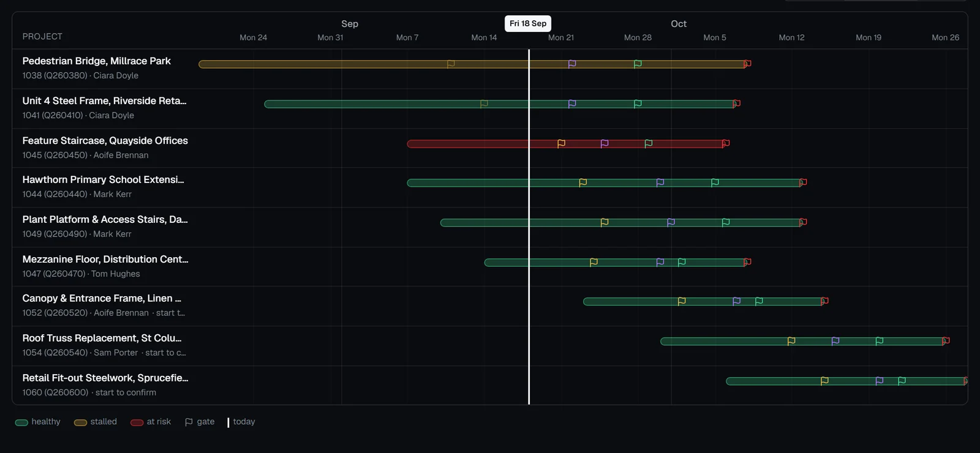Click the green gate flag on Feature Staircase bar
The width and height of the screenshot is (980, 453).
pos(649,143)
